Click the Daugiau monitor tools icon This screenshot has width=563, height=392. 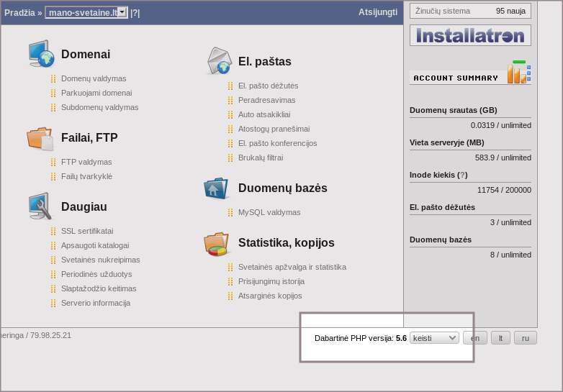pyautogui.click(x=40, y=206)
